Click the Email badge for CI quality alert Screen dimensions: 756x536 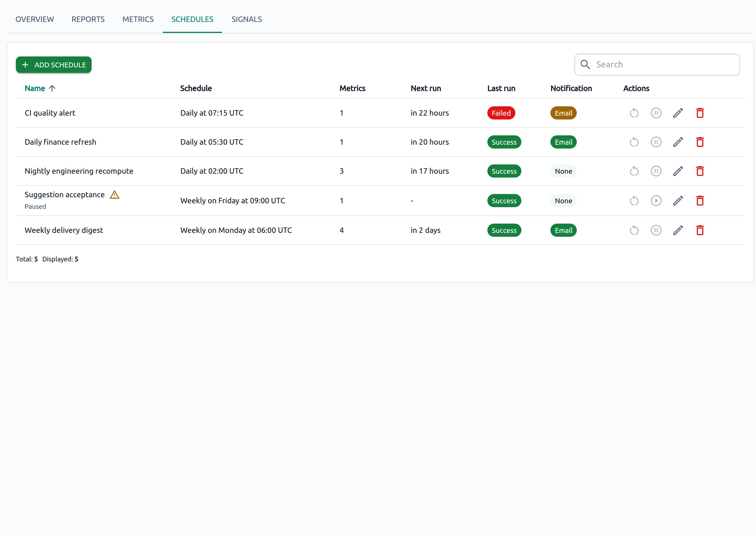pos(563,113)
